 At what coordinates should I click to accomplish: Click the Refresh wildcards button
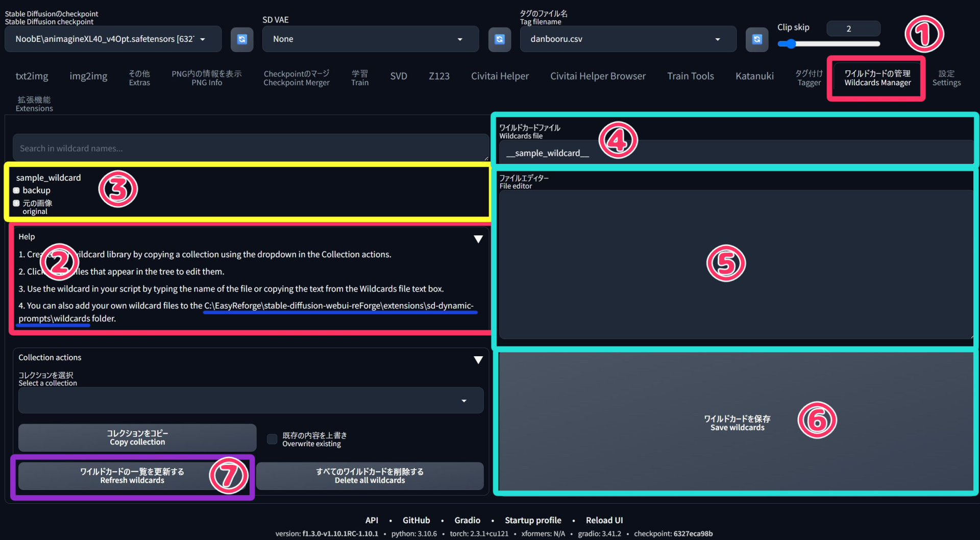click(132, 476)
